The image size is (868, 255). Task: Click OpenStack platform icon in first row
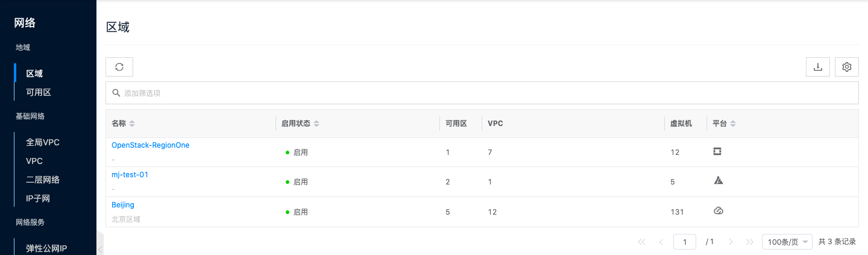point(717,151)
